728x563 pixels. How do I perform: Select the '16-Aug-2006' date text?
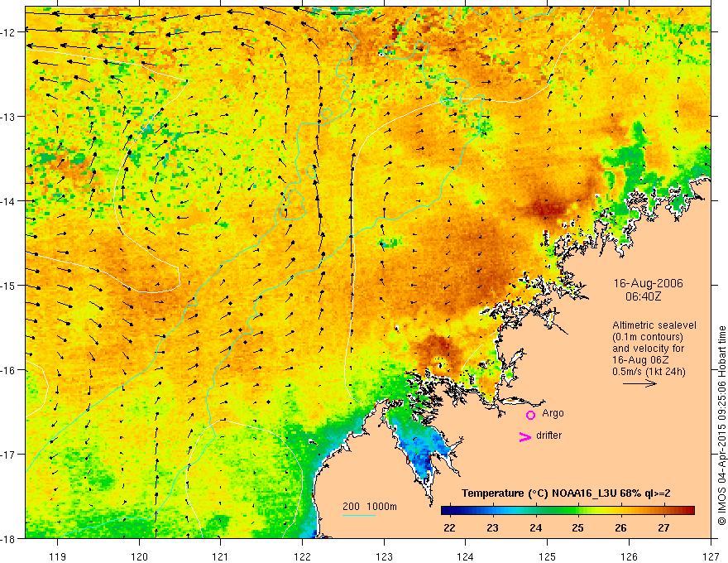pos(648,283)
